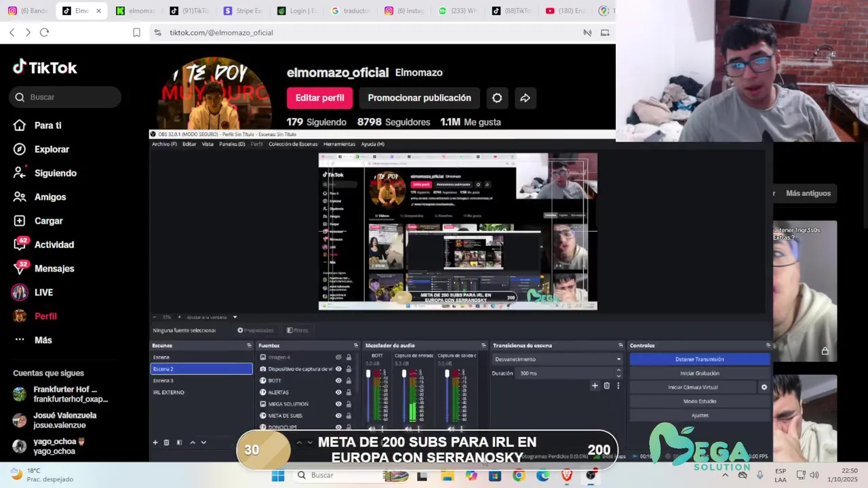Add transition with plus icon
868x488 pixels.
595,386
